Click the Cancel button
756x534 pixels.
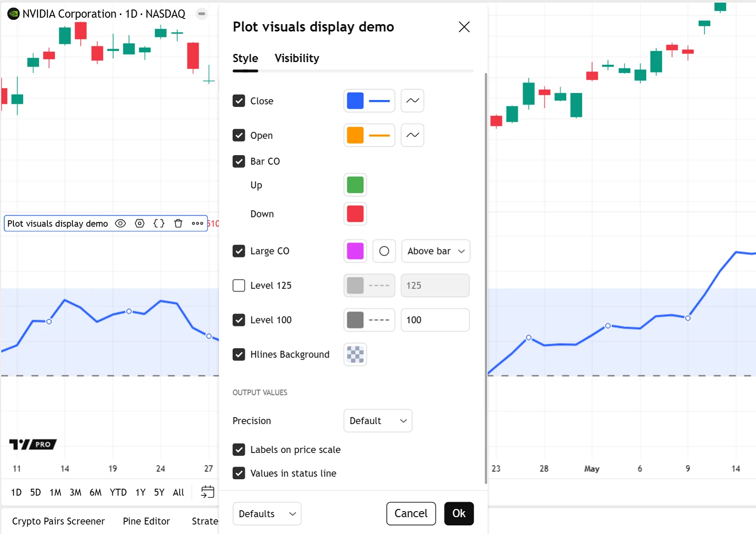click(x=411, y=513)
